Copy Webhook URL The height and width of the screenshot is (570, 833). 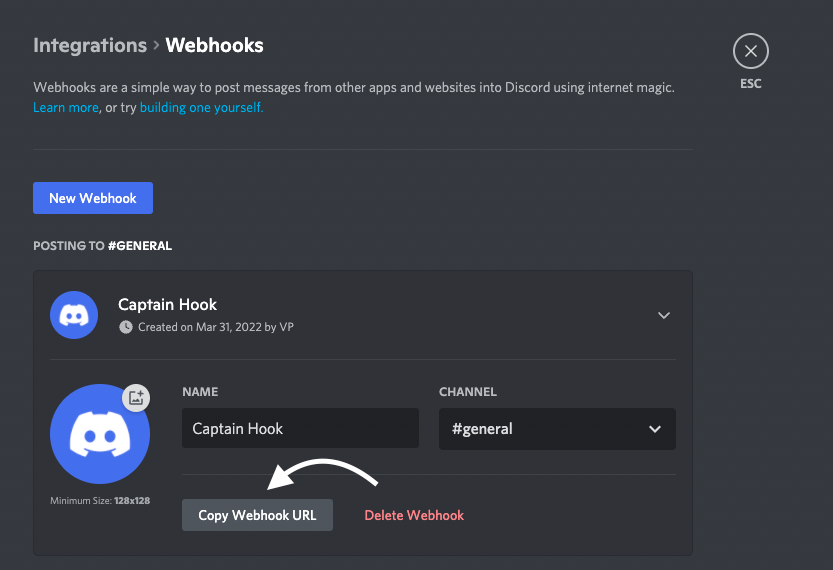pos(257,515)
